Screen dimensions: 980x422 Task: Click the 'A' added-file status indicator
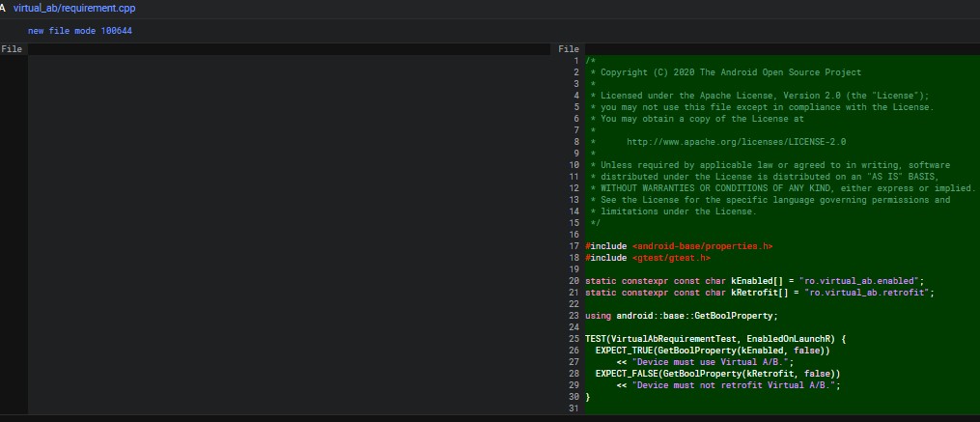(3, 9)
